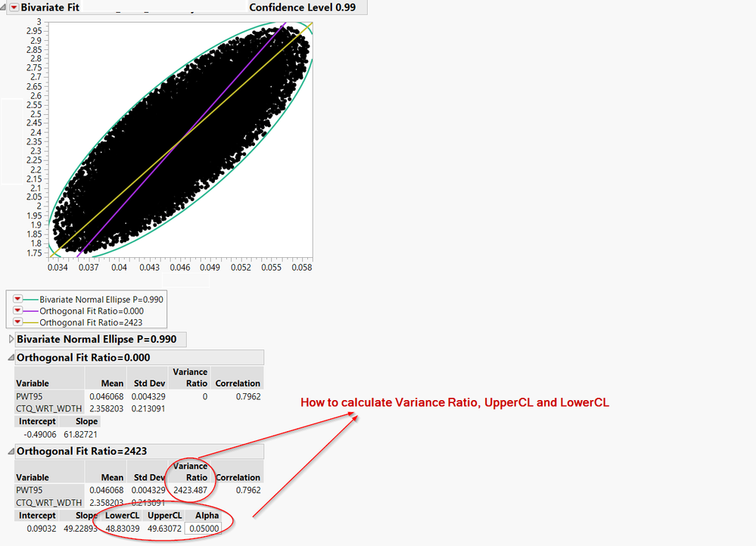
Task: Click slope value 61.82721
Action: (x=80, y=434)
